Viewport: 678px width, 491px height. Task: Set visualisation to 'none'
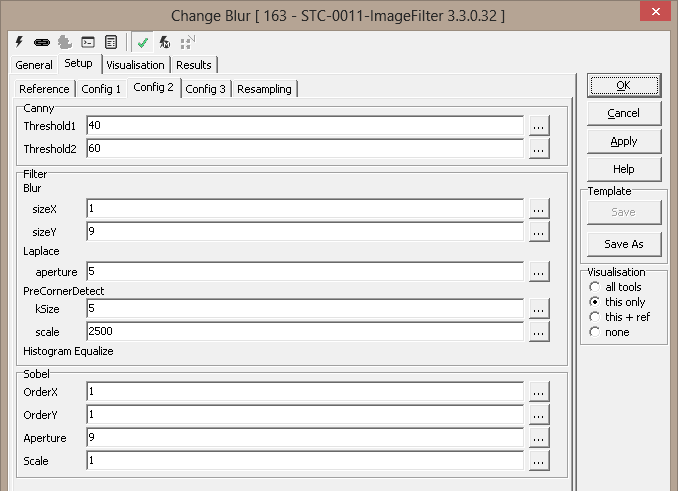595,332
